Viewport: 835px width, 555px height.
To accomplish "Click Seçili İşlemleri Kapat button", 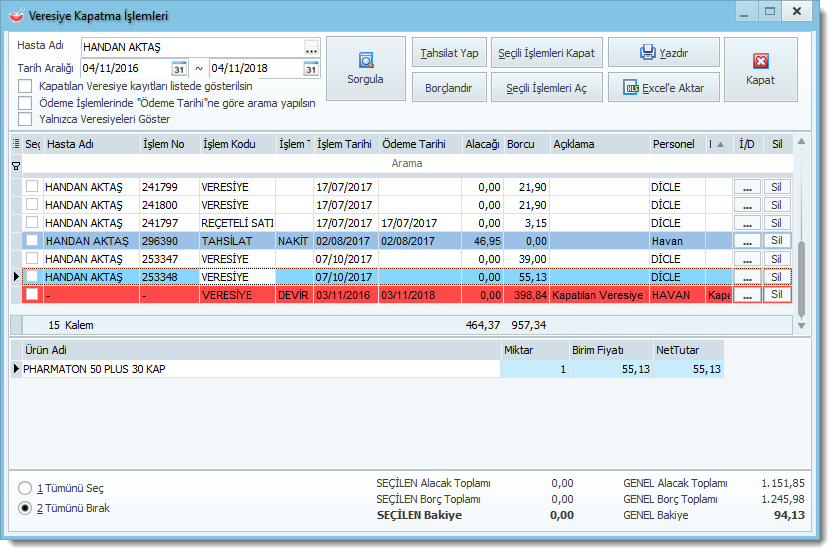I will pos(547,53).
